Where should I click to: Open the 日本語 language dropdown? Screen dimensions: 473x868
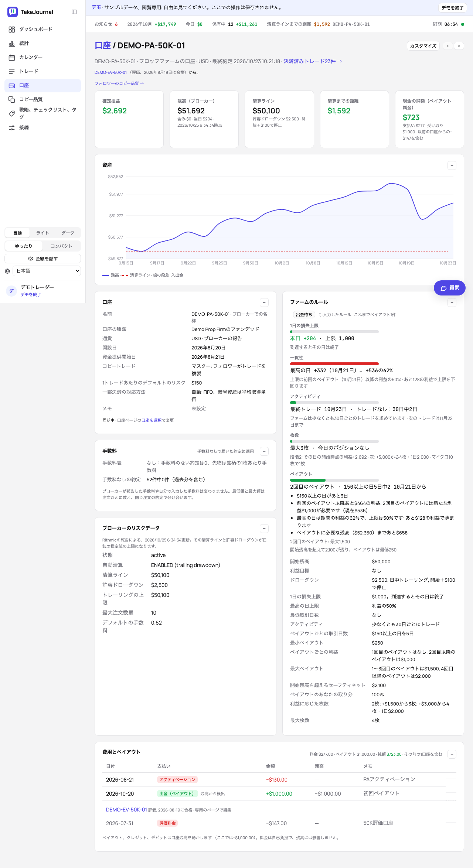(47, 271)
